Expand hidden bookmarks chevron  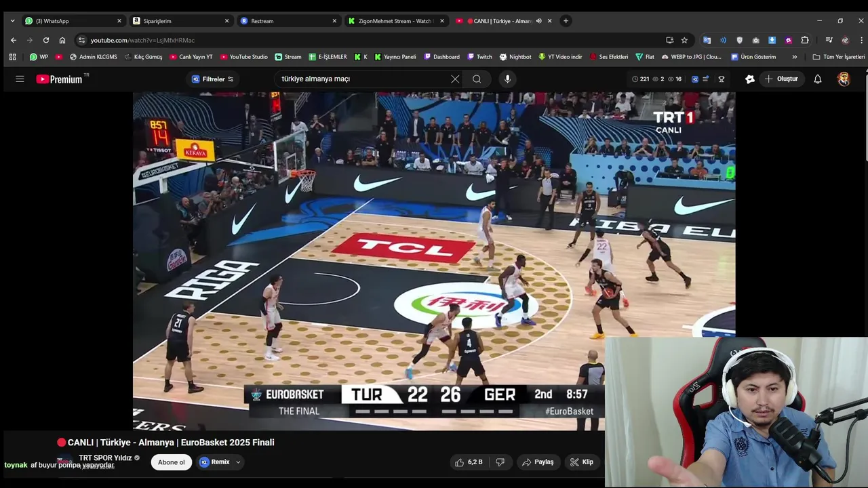(794, 57)
